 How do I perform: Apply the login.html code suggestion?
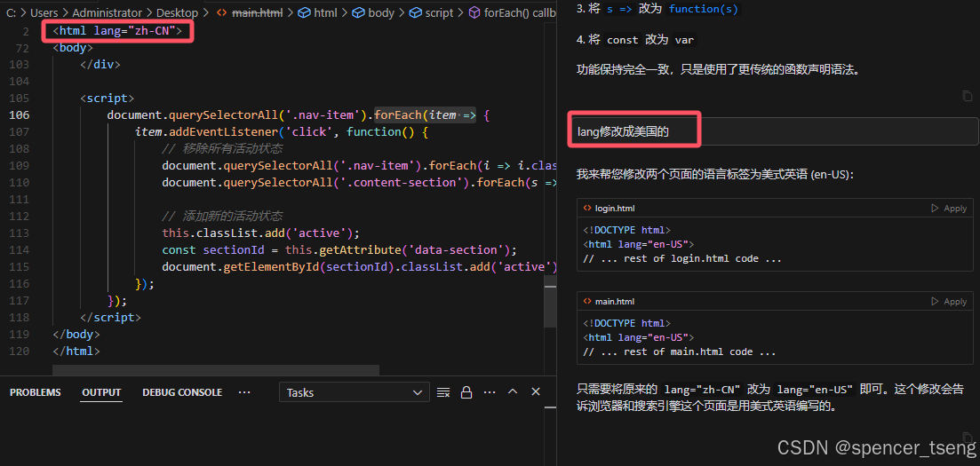(x=949, y=208)
